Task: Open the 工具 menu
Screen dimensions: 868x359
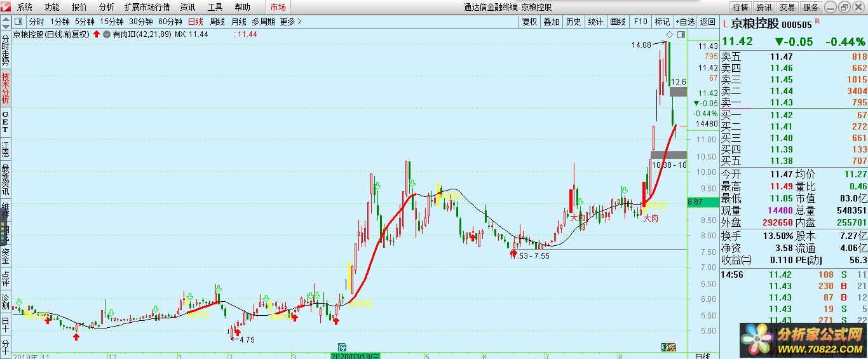Action: (215, 7)
